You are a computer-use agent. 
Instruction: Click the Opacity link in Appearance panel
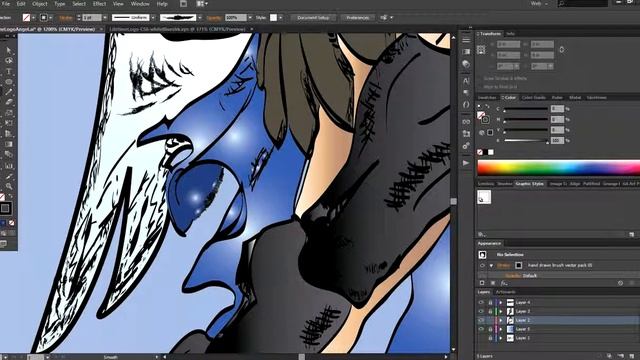pos(513,276)
